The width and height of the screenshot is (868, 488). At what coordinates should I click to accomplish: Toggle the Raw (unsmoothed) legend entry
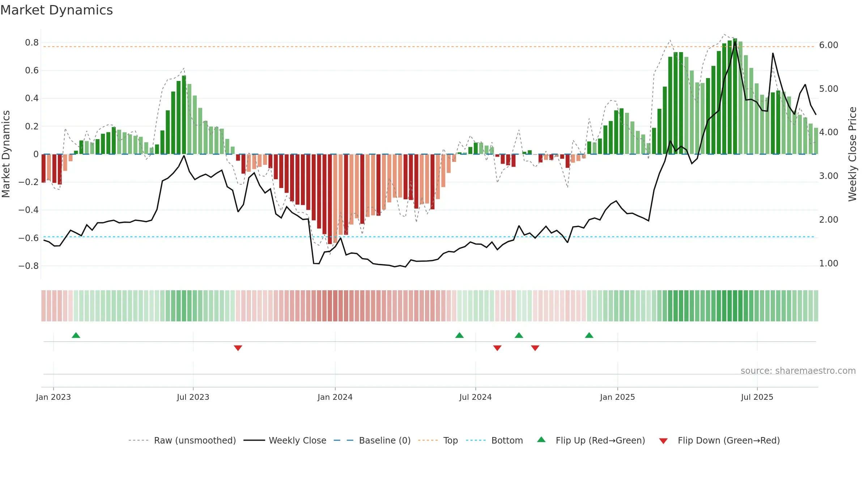[x=182, y=440]
